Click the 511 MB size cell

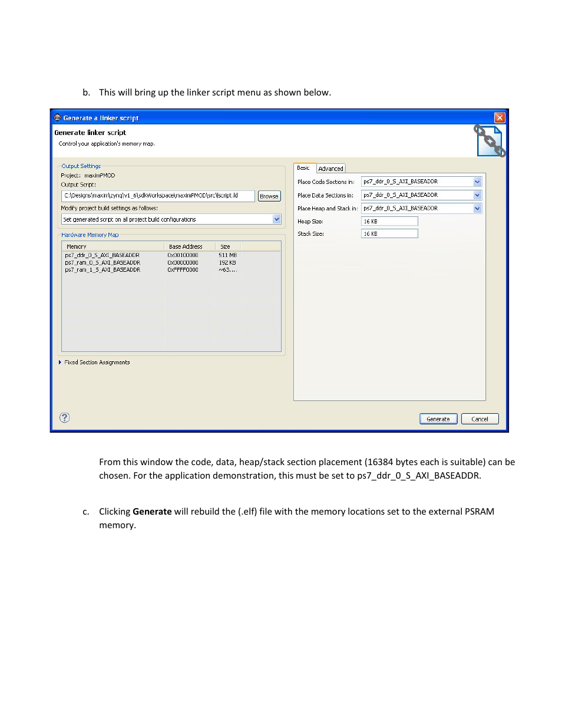227,255
